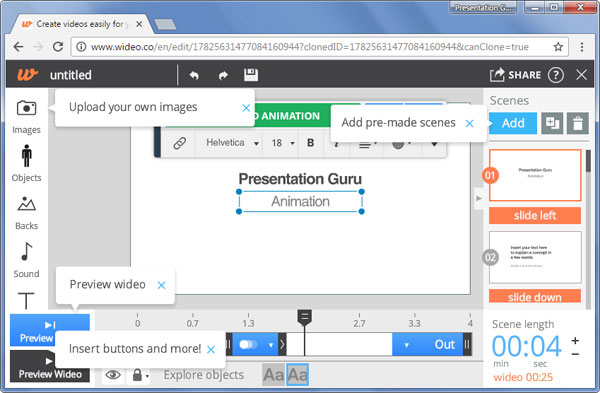Dismiss the Add pre-made scenes tip
Image resolution: width=600 pixels, height=393 pixels.
click(x=470, y=123)
